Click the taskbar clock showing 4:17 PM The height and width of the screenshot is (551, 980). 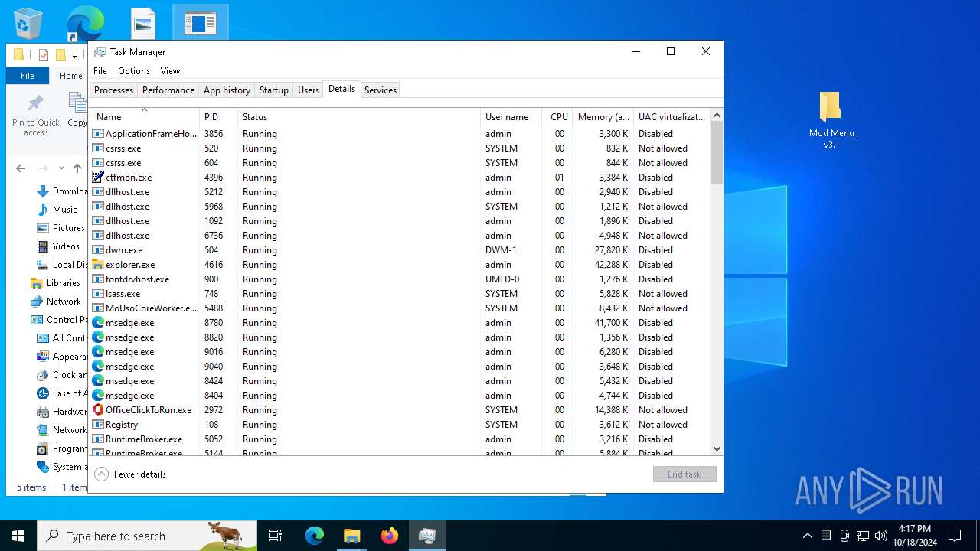tap(915, 536)
